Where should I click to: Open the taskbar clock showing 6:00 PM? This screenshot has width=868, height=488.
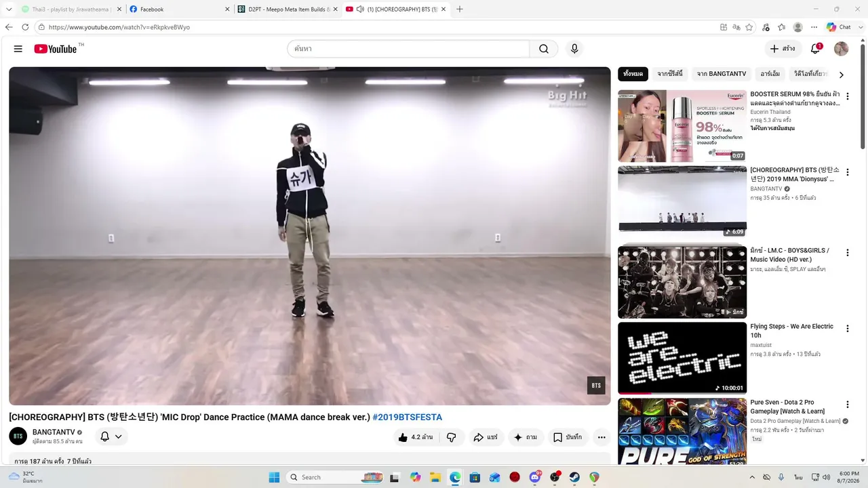tap(849, 477)
